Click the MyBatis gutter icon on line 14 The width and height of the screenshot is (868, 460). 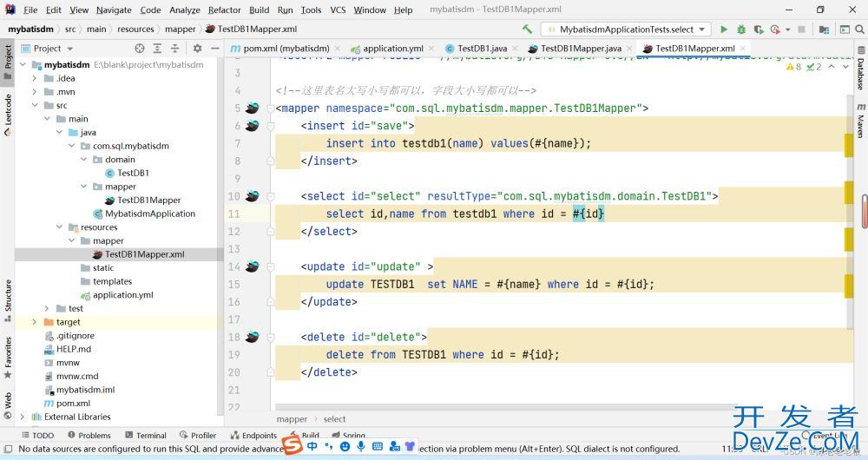point(252,266)
